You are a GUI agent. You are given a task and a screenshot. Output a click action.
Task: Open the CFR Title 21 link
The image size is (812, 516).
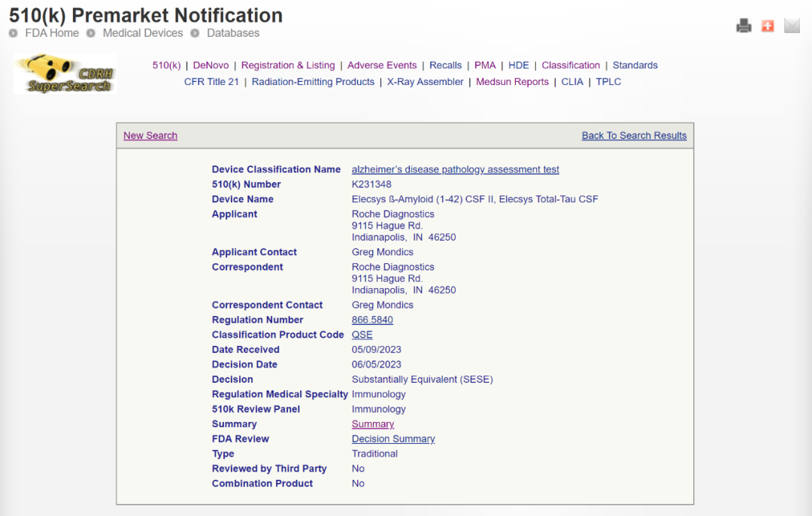[211, 82]
